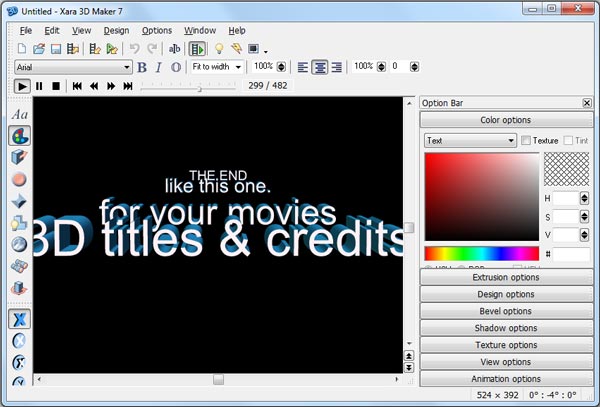The image size is (600, 407).
Task: Open the Help menu
Action: [x=237, y=30]
